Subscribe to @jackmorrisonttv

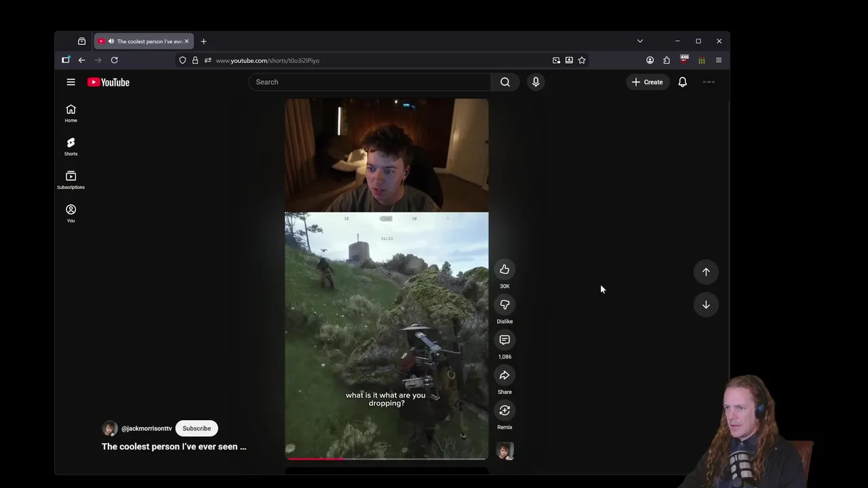pos(197,428)
